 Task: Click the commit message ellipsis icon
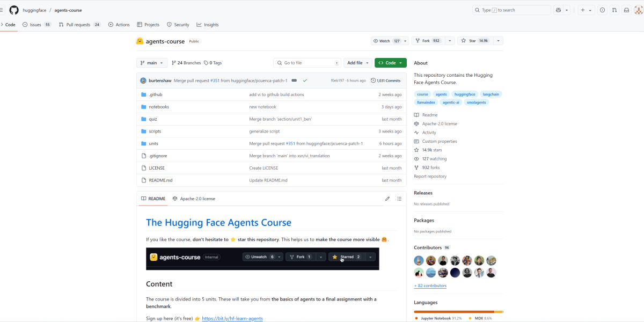[x=294, y=80]
